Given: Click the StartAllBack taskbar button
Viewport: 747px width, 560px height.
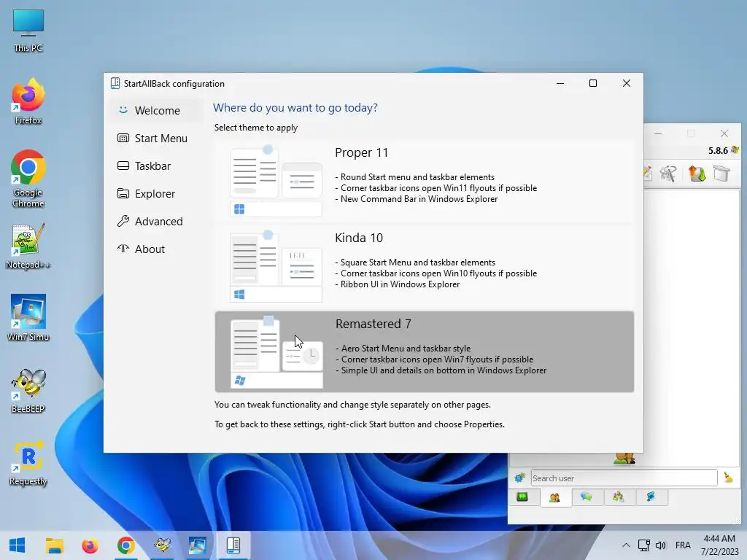Looking at the screenshot, I should point(233,545).
